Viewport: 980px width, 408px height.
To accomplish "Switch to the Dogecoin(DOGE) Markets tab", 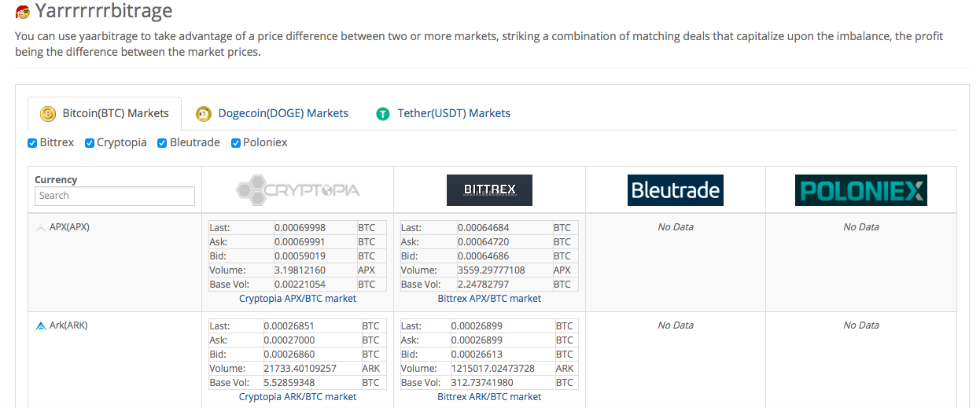I will pyautogui.click(x=272, y=113).
